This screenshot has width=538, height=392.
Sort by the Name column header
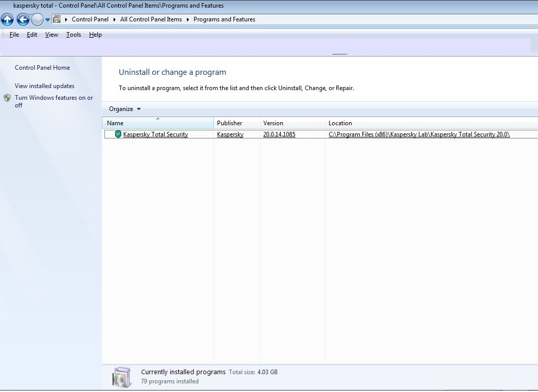tap(158, 123)
